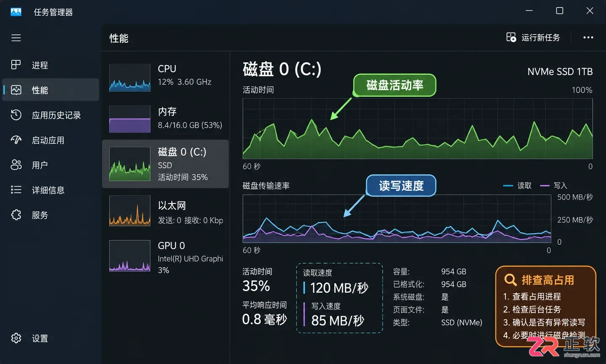Click the 85 MB/秒 write speed value
This screenshot has height=364, width=606.
coord(338,320)
